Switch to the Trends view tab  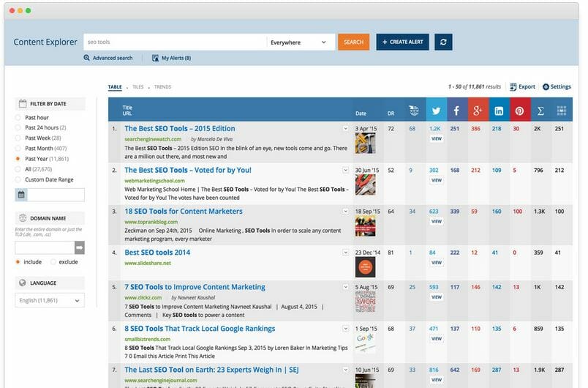click(162, 87)
